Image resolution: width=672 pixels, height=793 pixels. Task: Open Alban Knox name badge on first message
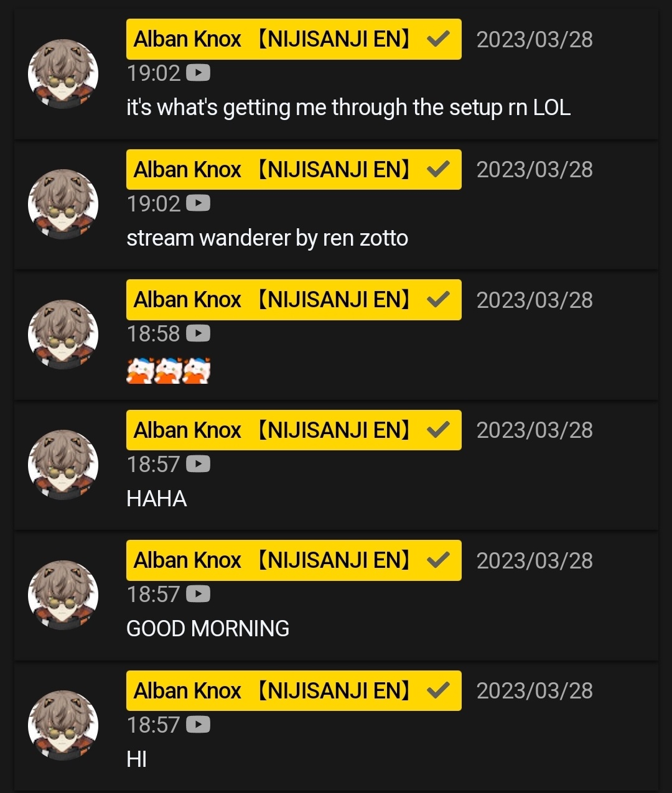tap(294, 39)
